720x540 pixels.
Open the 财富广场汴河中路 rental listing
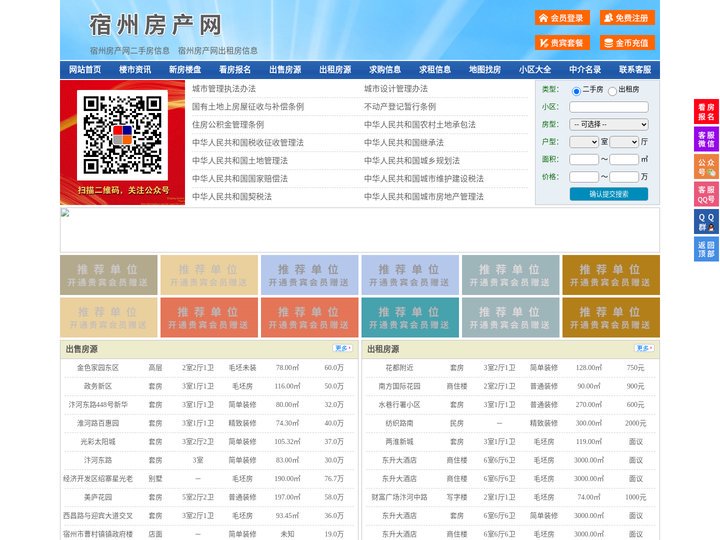pos(399,497)
